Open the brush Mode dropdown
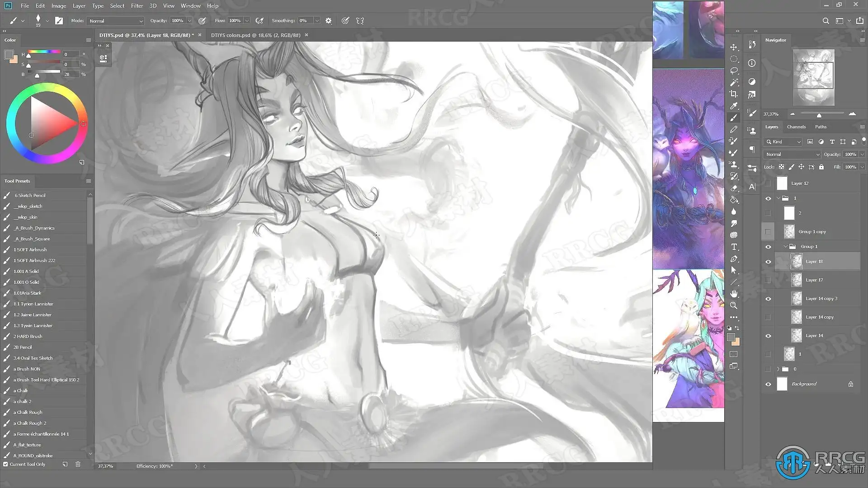 [x=116, y=21]
